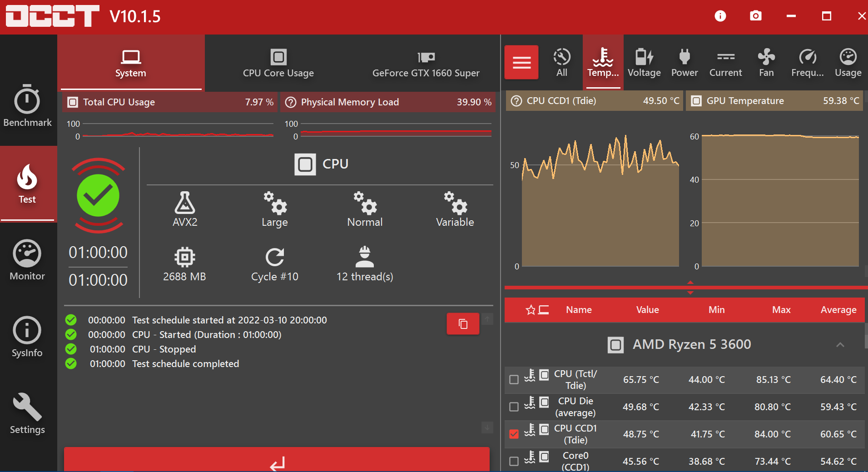868x472 pixels.
Task: Switch to Voltage sensors tab
Action: tap(644, 62)
